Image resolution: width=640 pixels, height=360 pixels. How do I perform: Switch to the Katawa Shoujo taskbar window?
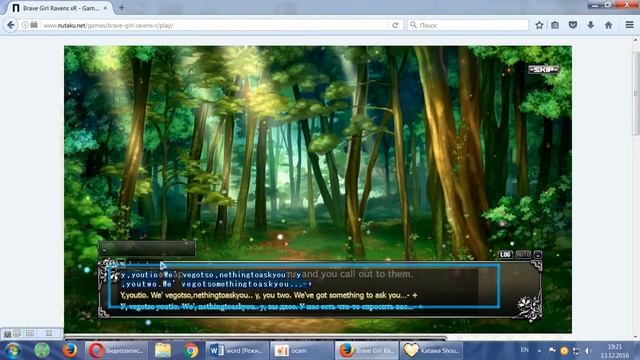pyautogui.click(x=431, y=351)
